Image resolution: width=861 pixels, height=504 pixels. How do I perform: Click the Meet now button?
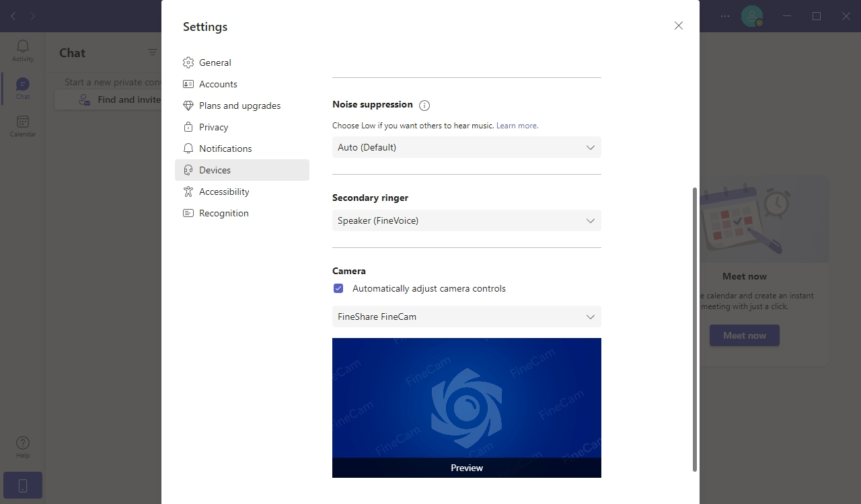(745, 335)
